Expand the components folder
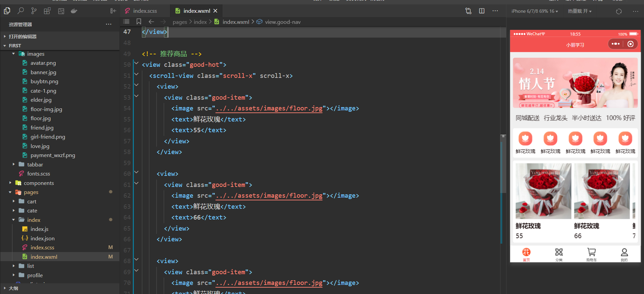644x294 pixels. pos(10,183)
